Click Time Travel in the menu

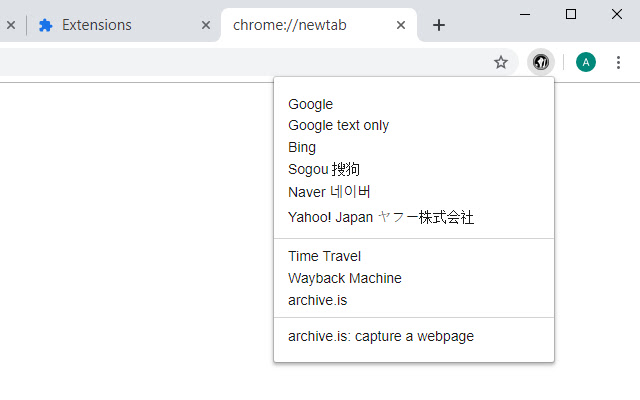point(324,256)
